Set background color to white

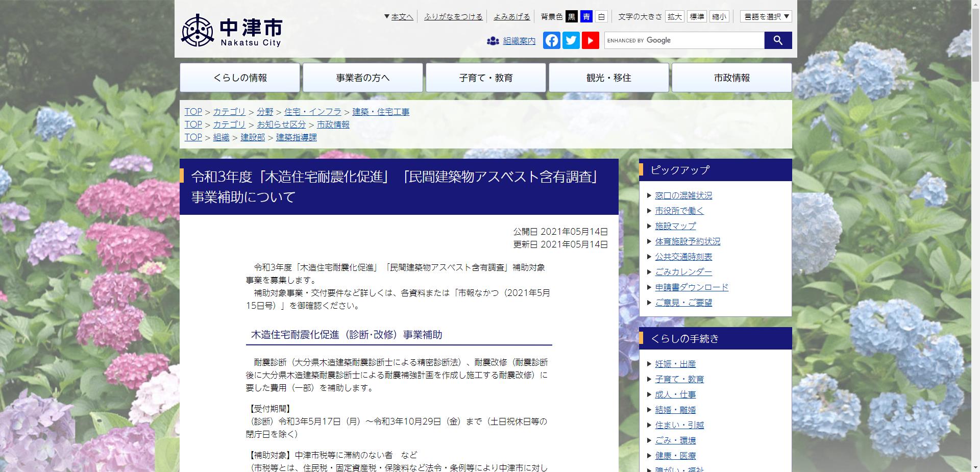[600, 16]
